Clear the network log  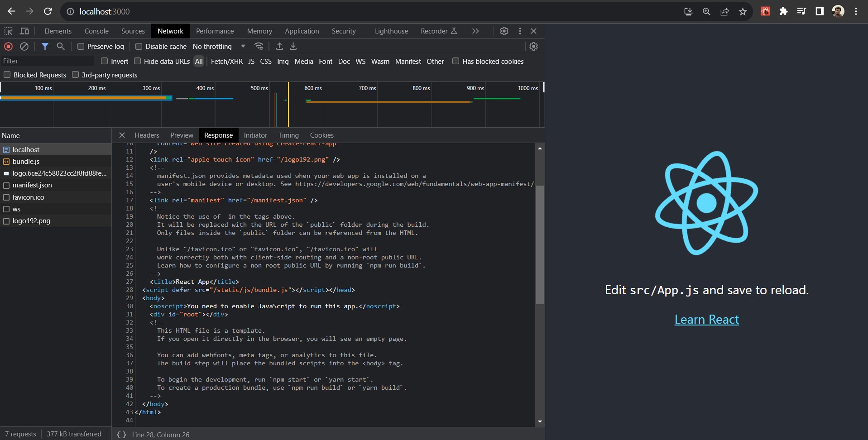(24, 46)
